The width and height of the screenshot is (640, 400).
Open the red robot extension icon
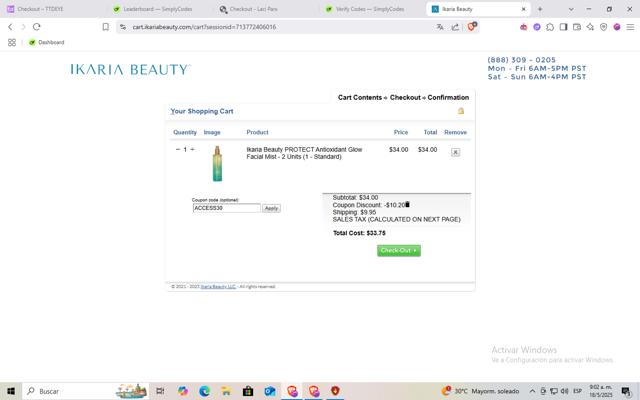point(523,27)
